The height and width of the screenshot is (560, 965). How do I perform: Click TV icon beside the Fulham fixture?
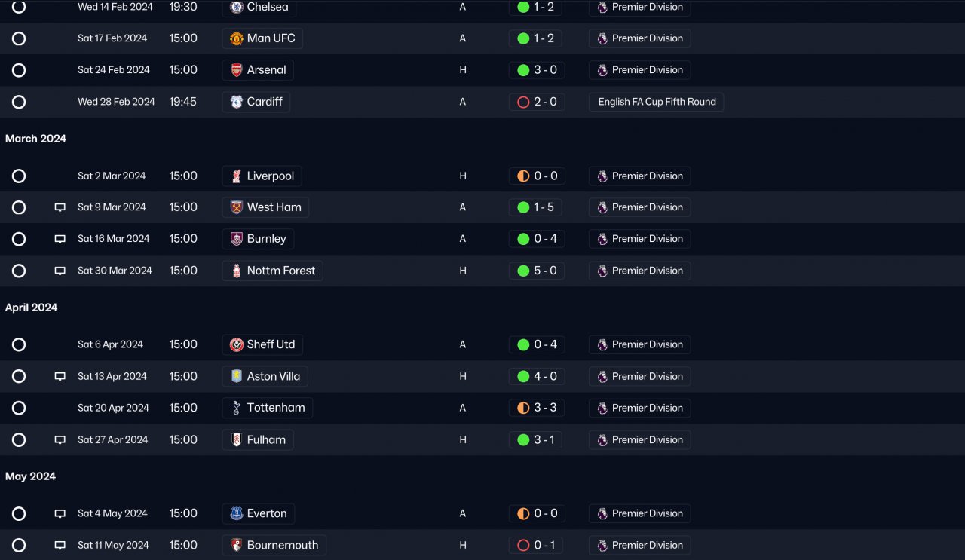(x=60, y=440)
